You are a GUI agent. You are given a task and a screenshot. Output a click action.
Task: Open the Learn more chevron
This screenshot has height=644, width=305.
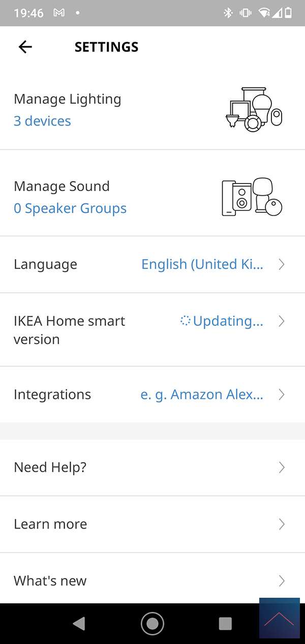[x=282, y=524]
